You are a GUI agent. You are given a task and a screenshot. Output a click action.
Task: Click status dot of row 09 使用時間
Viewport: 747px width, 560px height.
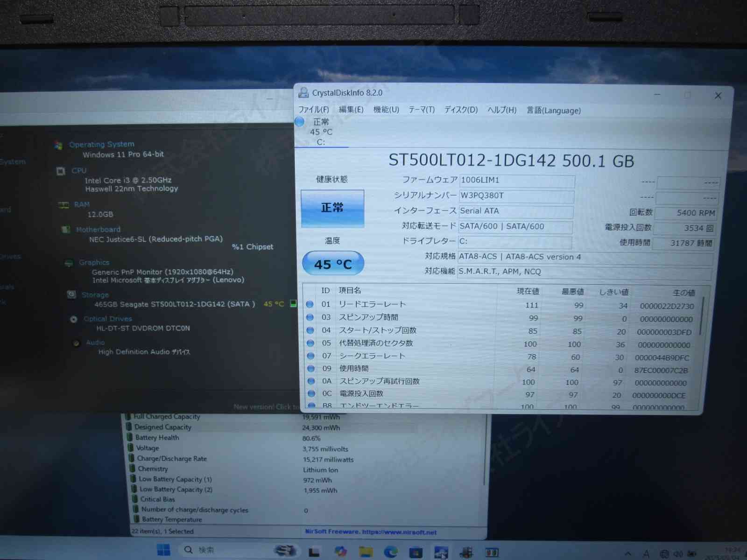point(311,369)
